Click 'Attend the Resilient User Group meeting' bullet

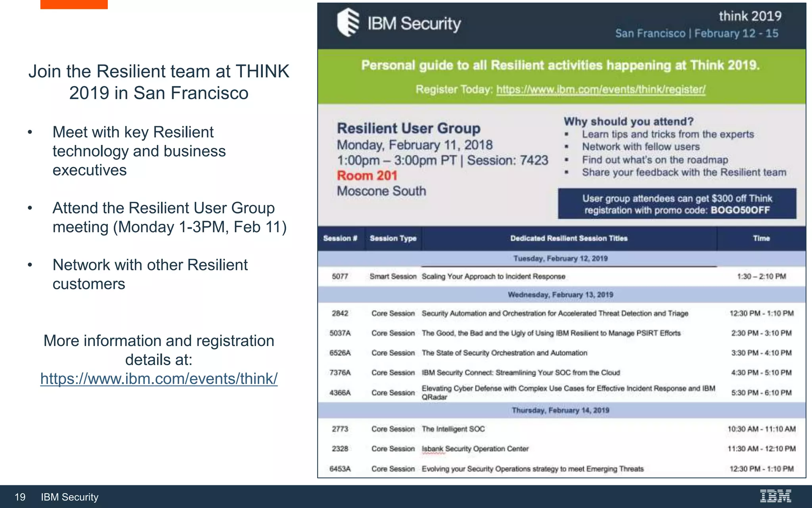[170, 217]
